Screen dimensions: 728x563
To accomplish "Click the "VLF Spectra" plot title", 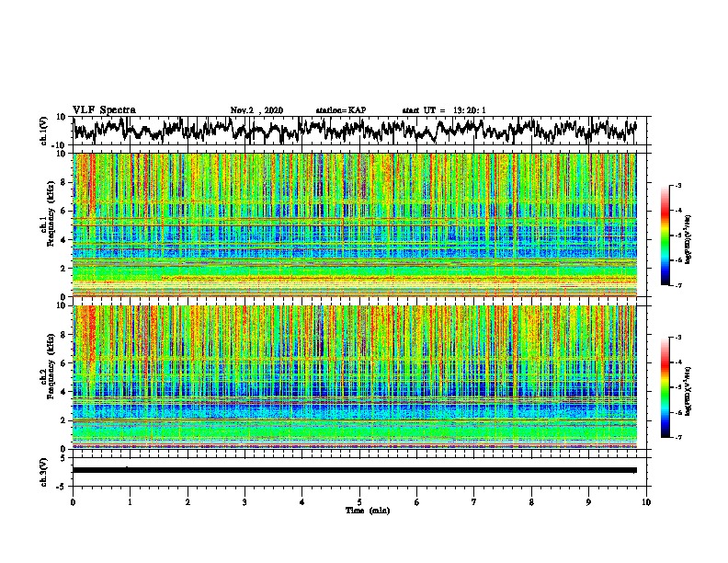I will [x=104, y=110].
